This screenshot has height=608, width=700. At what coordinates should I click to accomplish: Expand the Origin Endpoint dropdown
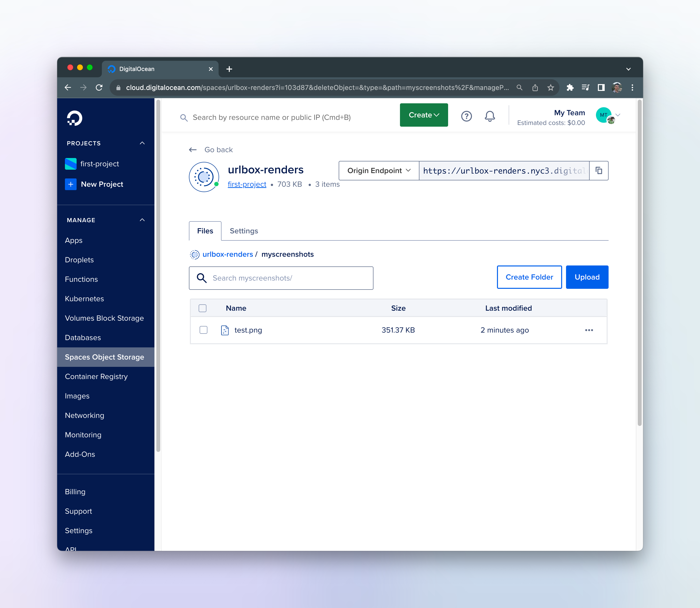(379, 171)
